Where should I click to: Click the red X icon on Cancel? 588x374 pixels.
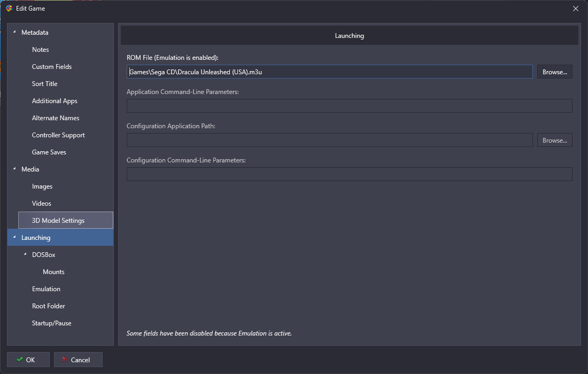click(64, 360)
